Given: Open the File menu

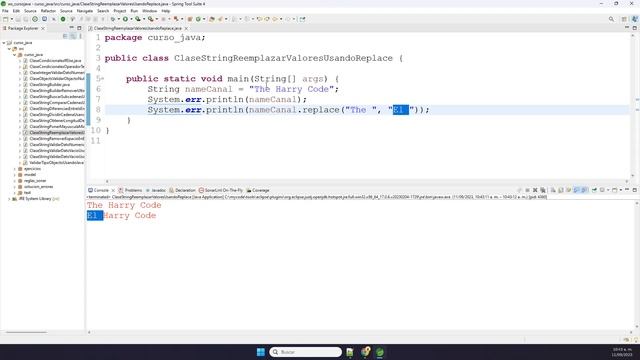Looking at the screenshot, I should [5, 11].
